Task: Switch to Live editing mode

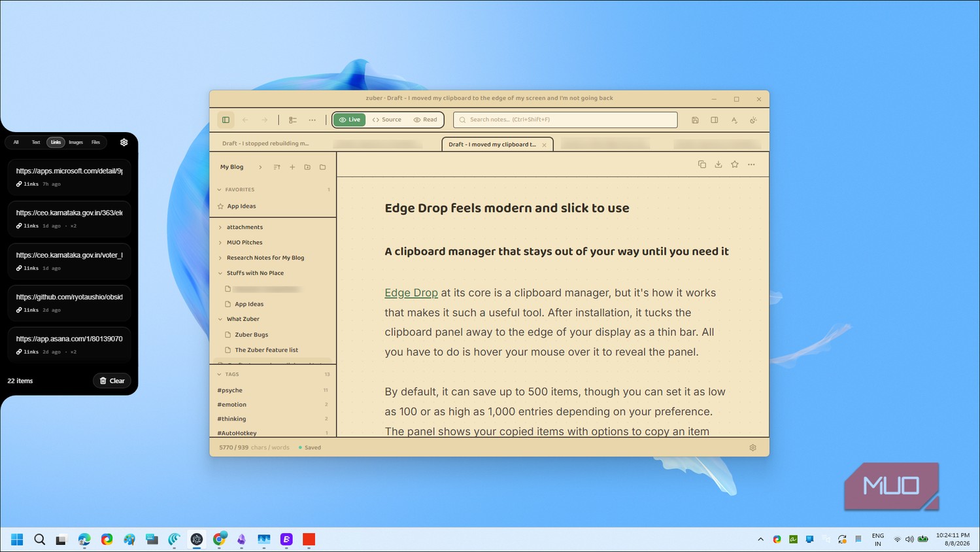Action: (x=350, y=120)
